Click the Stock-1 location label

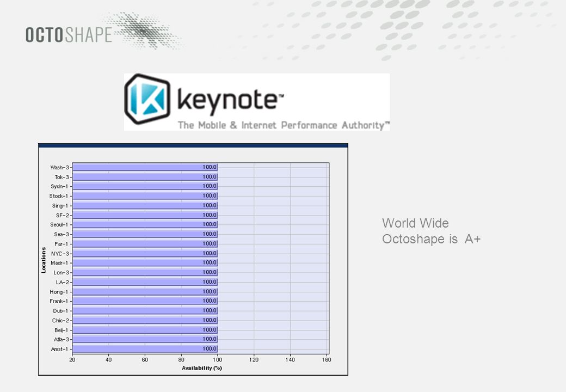[x=58, y=196]
